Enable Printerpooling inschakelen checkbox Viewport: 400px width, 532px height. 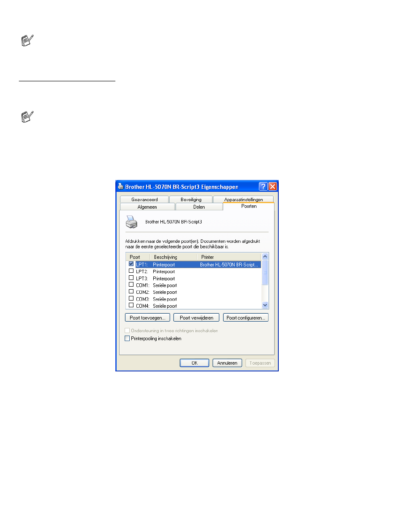tap(127, 339)
